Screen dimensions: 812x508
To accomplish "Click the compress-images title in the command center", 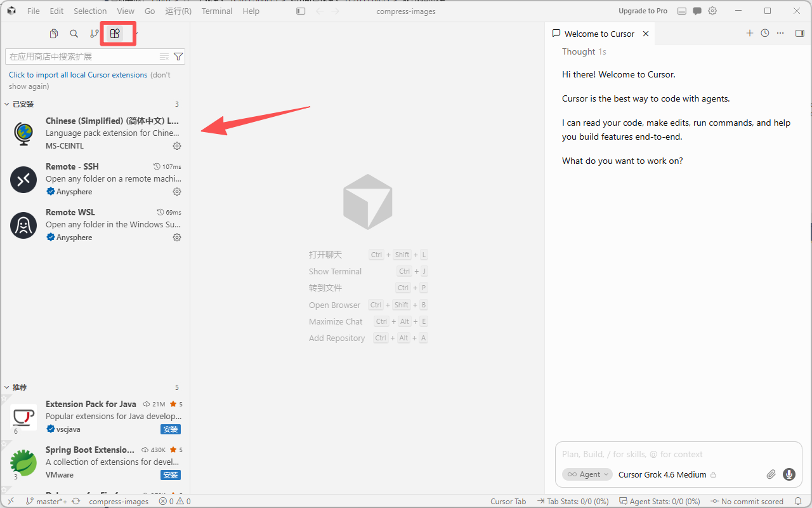I will [x=406, y=11].
